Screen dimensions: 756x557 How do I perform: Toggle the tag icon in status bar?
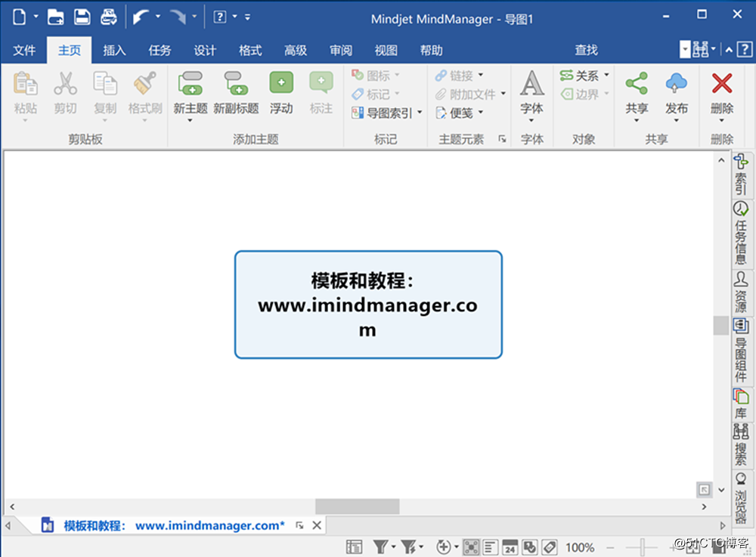[x=550, y=547]
